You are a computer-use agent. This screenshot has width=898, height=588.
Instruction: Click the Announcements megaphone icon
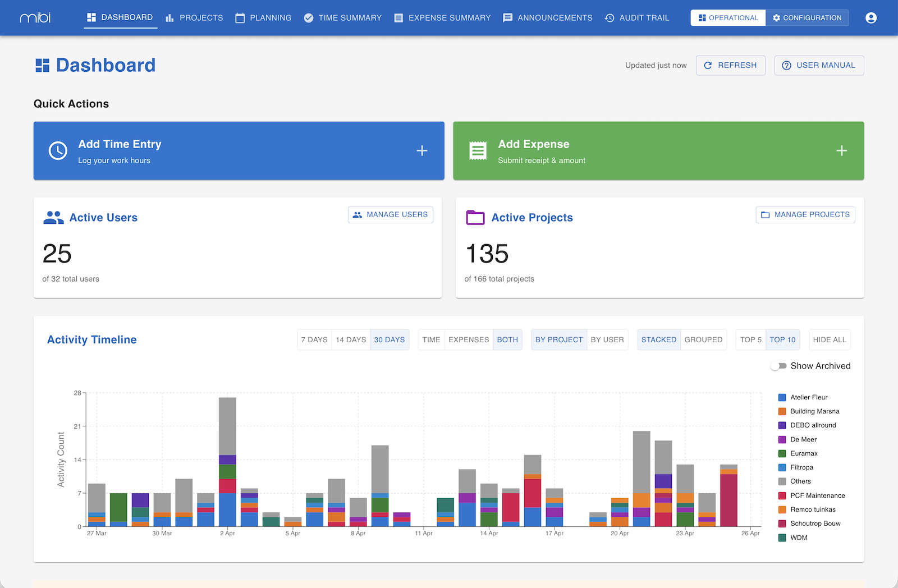tap(507, 17)
